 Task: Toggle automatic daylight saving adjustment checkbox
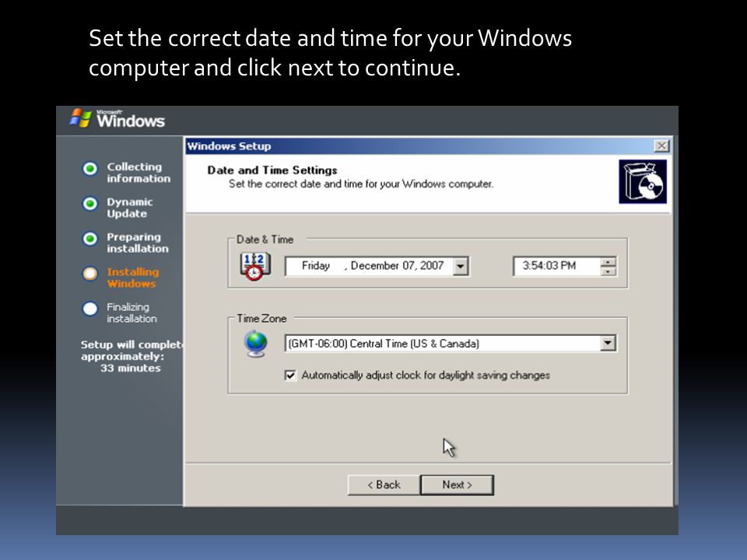(x=290, y=375)
